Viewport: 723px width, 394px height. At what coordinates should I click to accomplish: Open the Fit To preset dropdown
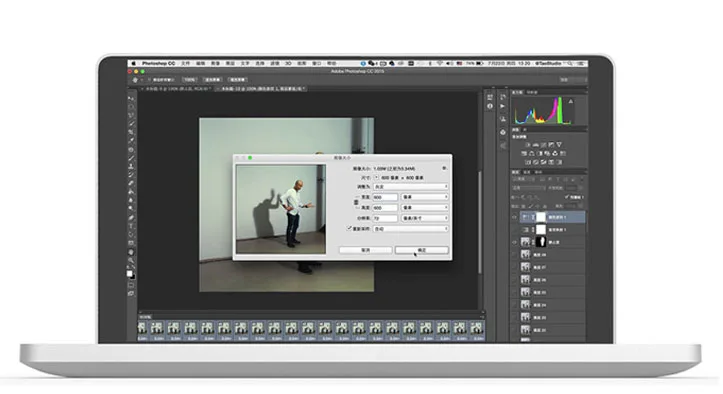tap(410, 186)
